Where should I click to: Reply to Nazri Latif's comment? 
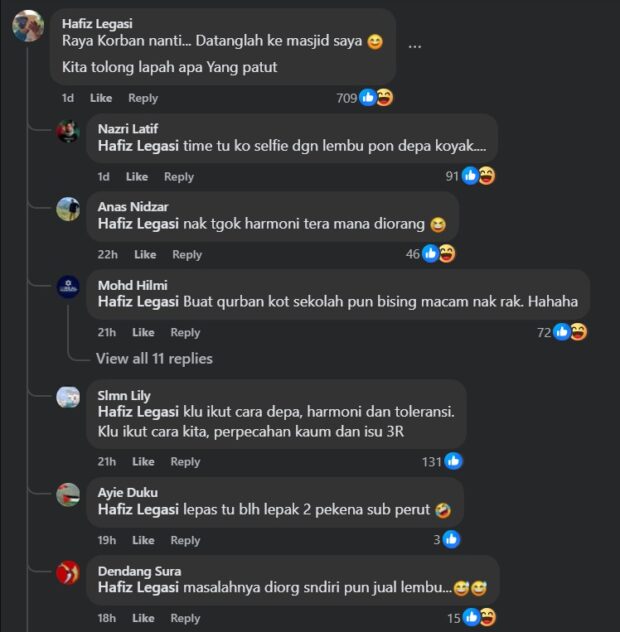click(179, 177)
